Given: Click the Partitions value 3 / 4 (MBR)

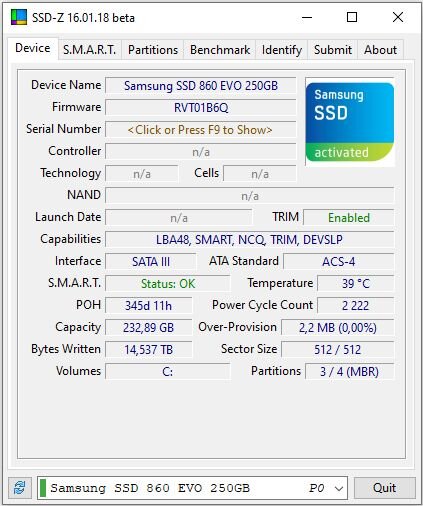Looking at the screenshot, I should 350,372.
